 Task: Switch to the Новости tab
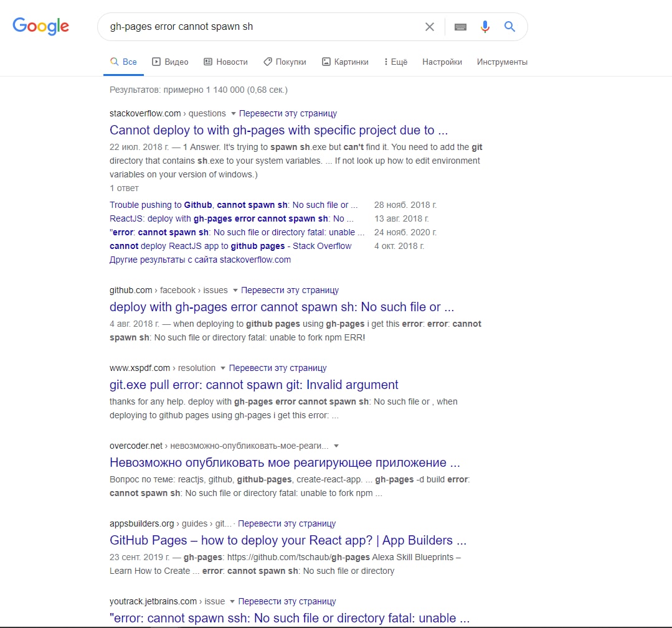tap(225, 62)
